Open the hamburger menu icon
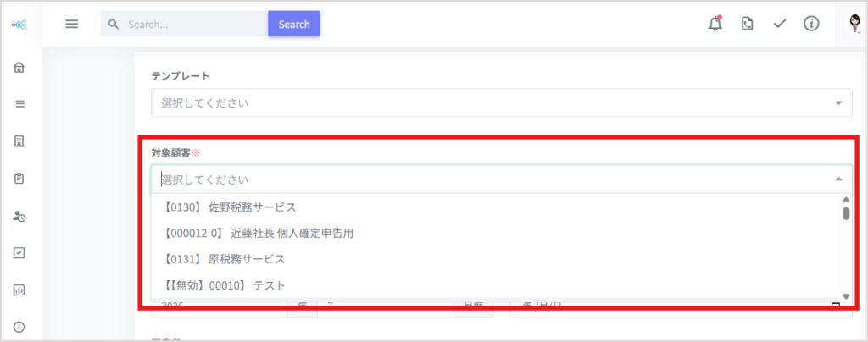 coord(71,25)
